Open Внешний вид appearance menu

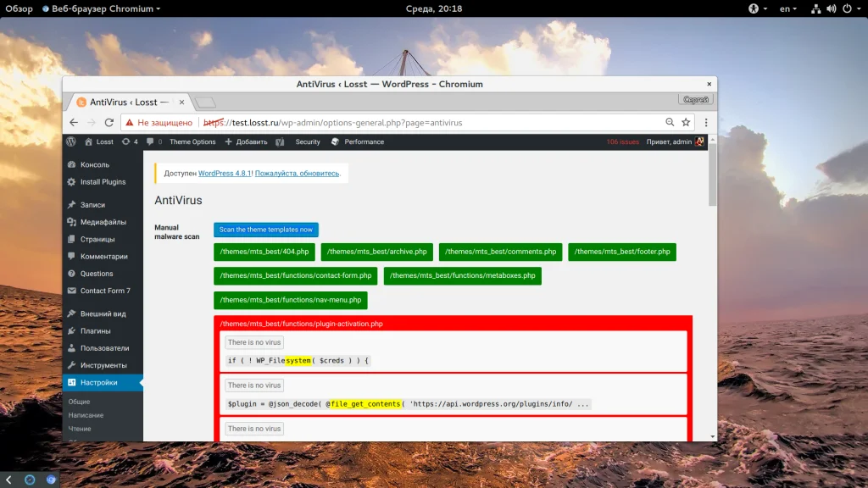[x=103, y=313]
